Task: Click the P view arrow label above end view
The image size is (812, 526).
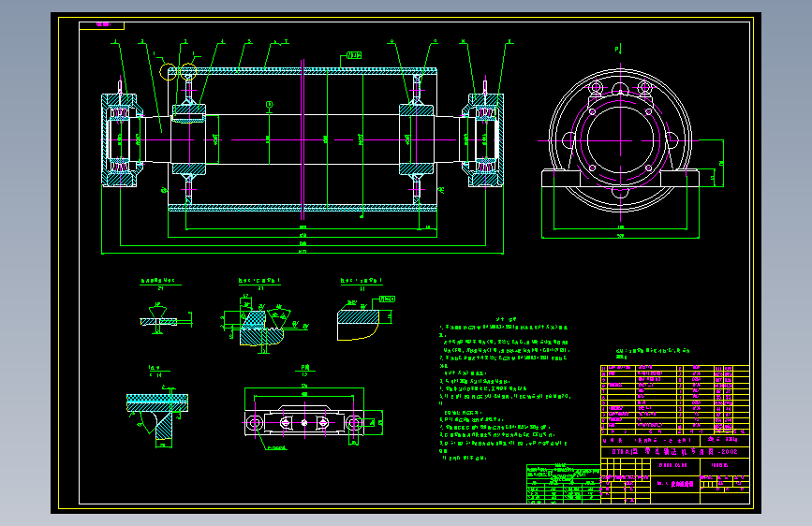Action: 618,50
